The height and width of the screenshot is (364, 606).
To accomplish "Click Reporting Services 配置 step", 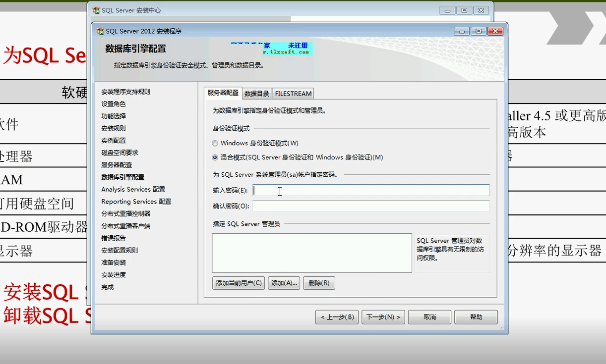I will [x=136, y=202].
